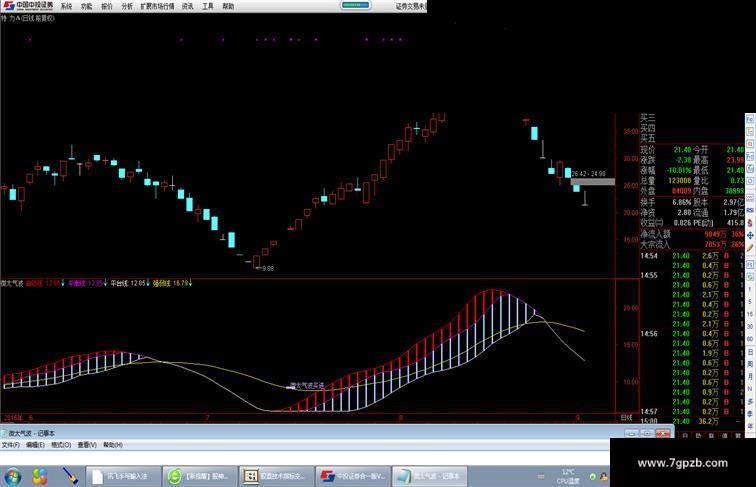Screen dimensions: 756x487
Task: Open the 分析 menu
Action: click(x=127, y=6)
